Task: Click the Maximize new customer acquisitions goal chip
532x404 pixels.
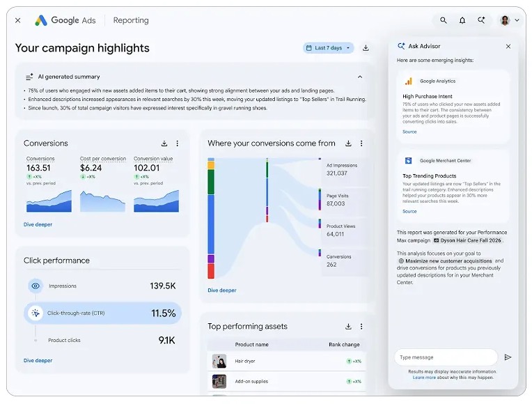Action: coord(445,261)
